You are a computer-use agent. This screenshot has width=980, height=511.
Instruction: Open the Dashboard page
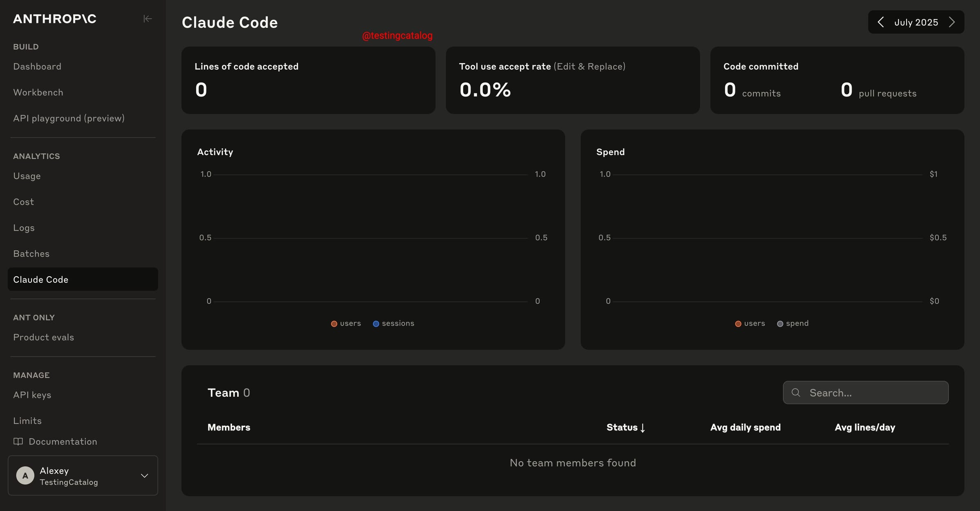tap(37, 66)
